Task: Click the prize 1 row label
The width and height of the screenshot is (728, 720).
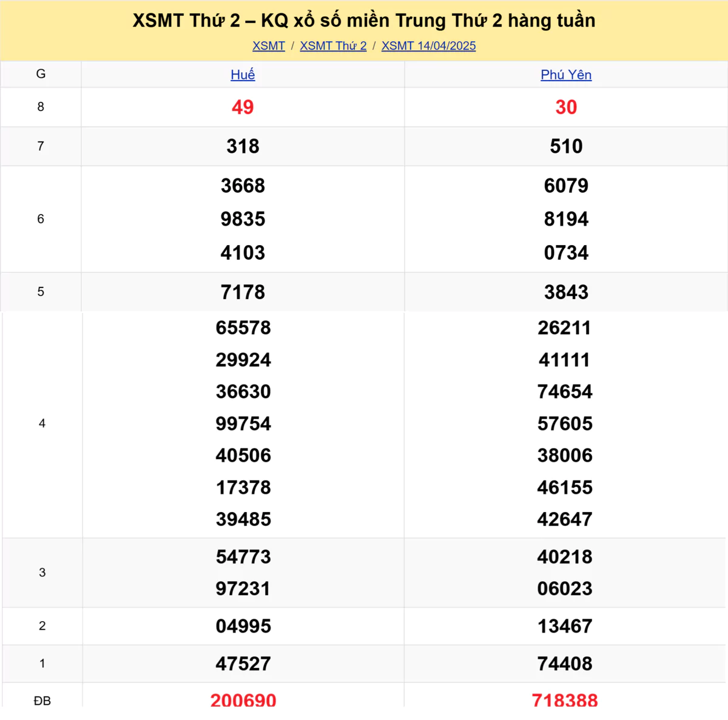Action: (42, 664)
